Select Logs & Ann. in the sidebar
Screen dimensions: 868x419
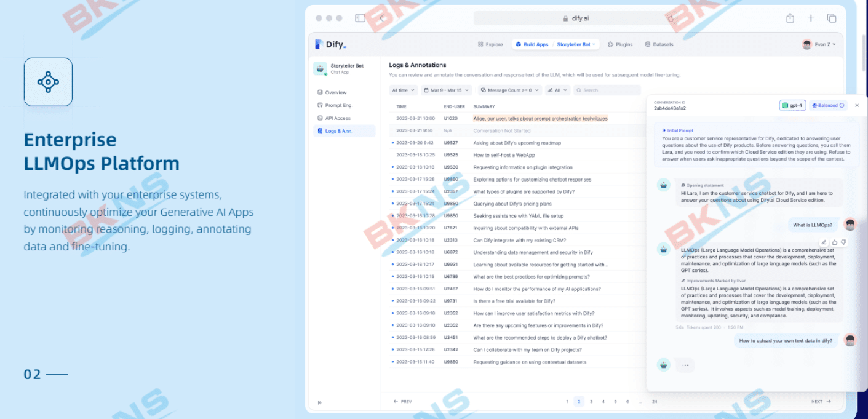(344, 131)
